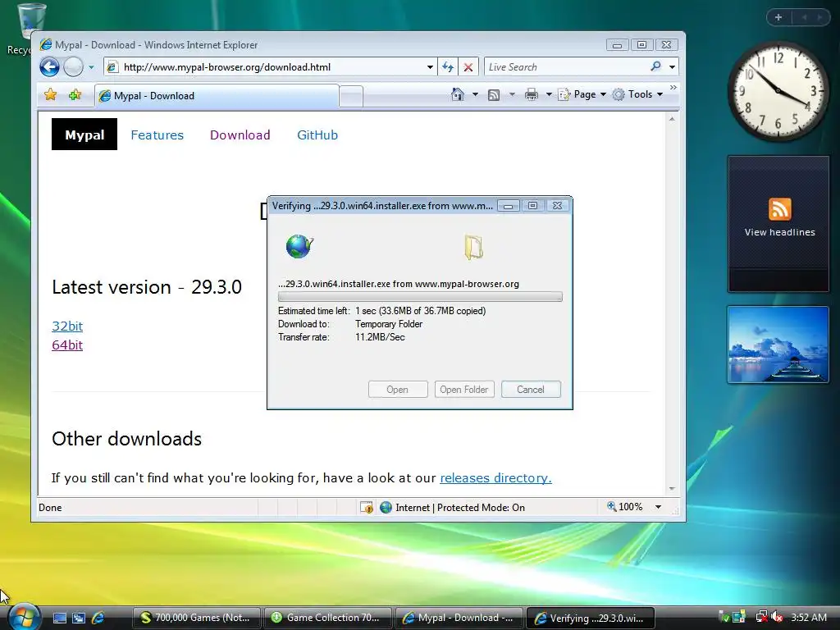Cancel the installer download

click(x=531, y=390)
